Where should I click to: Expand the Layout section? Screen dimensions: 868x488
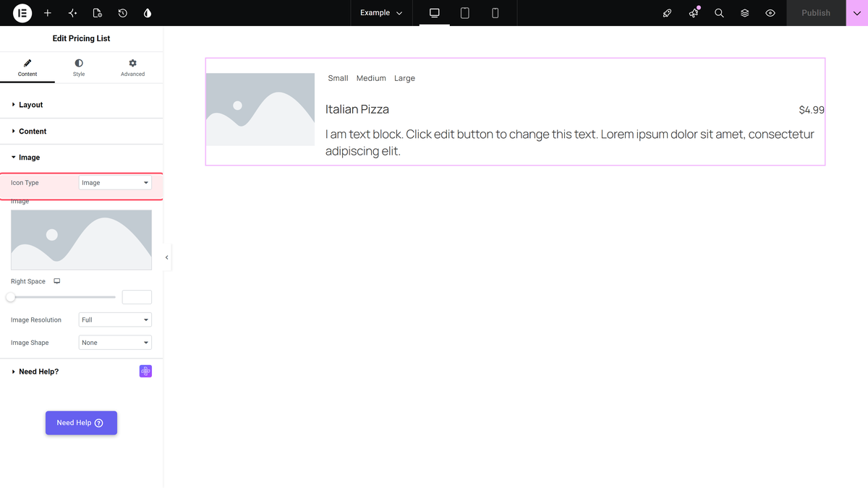pyautogui.click(x=82, y=105)
